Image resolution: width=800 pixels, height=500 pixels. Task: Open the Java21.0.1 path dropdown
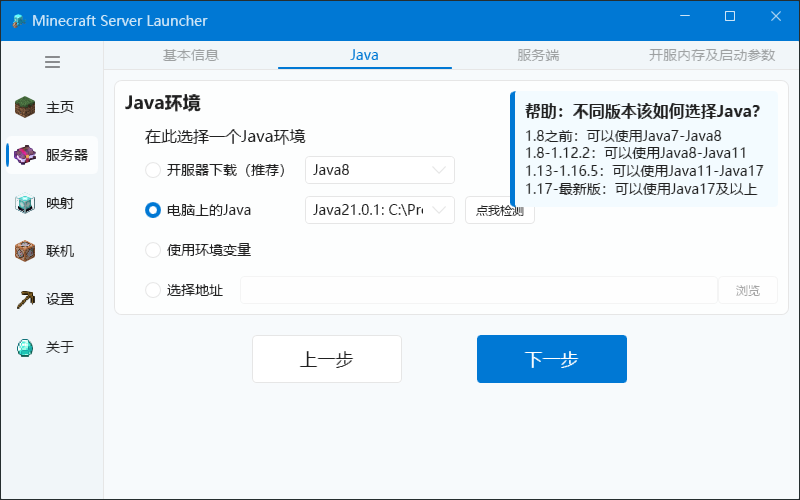click(x=380, y=210)
